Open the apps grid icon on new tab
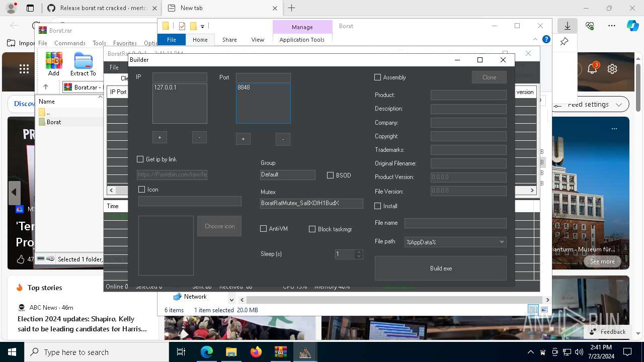Screen dimensions: 644x362 pyautogui.click(x=24, y=69)
